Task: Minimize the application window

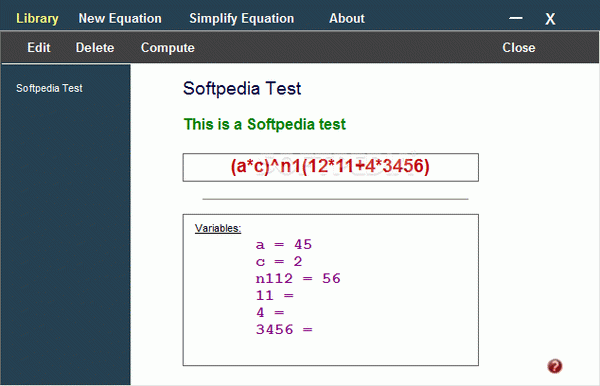Action: tap(516, 18)
